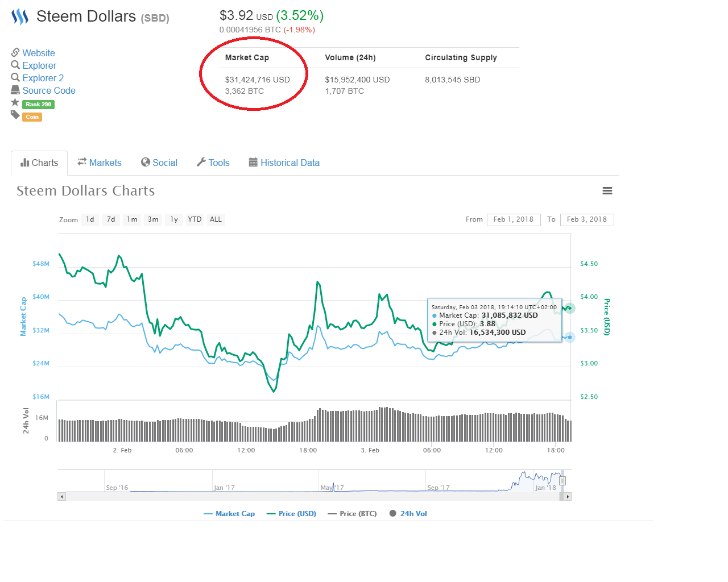The height and width of the screenshot is (582, 728).
Task: Set chart zoom to 7d
Action: click(111, 219)
